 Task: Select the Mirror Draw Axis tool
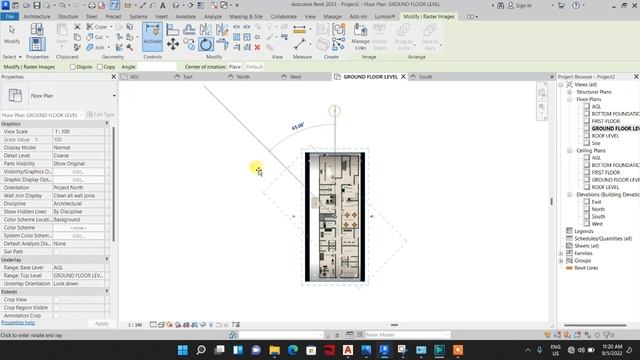[222, 29]
